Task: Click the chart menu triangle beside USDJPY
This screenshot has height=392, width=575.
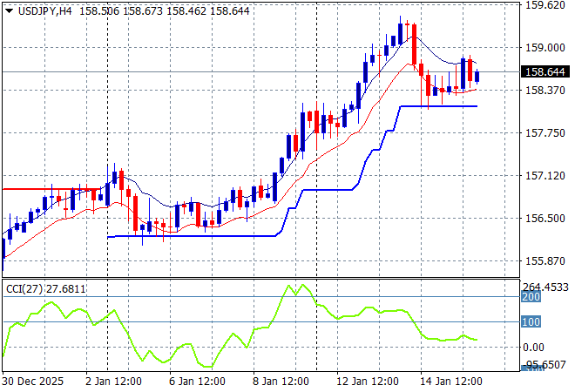Action: [x=9, y=9]
